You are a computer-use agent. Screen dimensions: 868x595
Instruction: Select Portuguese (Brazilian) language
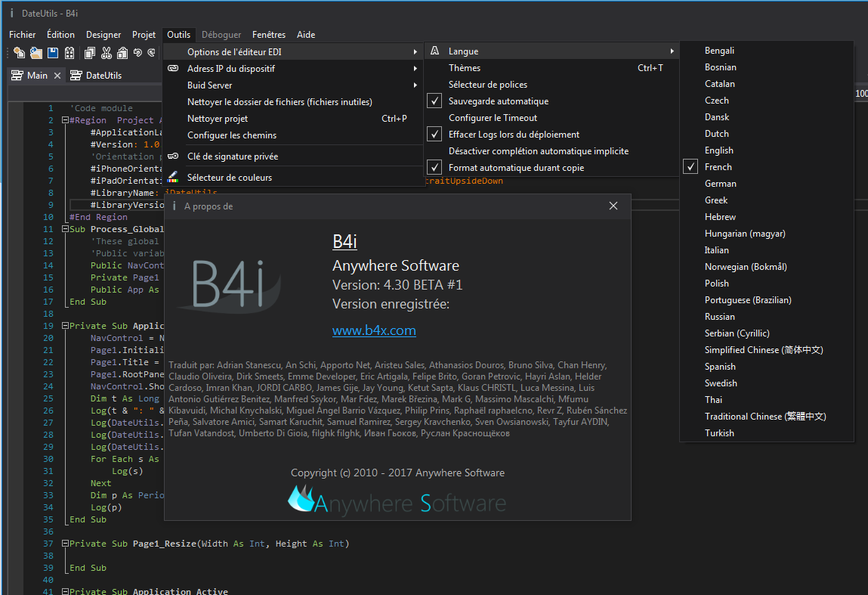pos(767,299)
